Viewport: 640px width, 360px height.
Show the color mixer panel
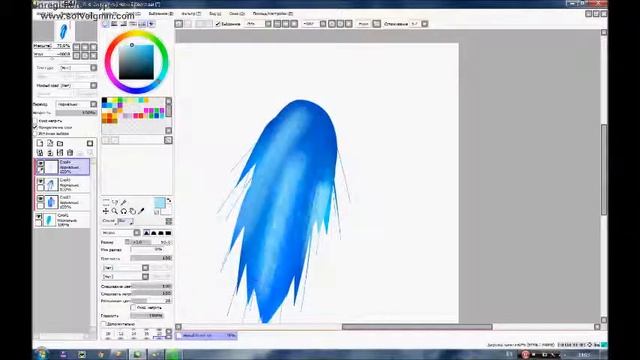(x=133, y=24)
